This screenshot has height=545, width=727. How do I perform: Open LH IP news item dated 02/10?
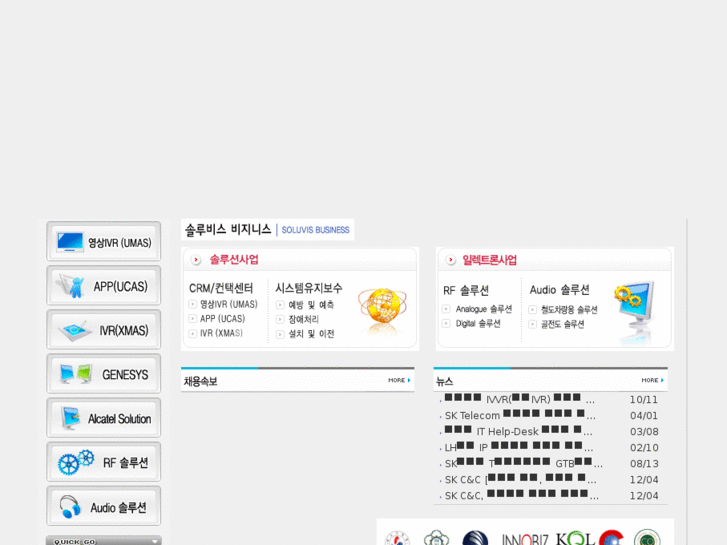519,448
